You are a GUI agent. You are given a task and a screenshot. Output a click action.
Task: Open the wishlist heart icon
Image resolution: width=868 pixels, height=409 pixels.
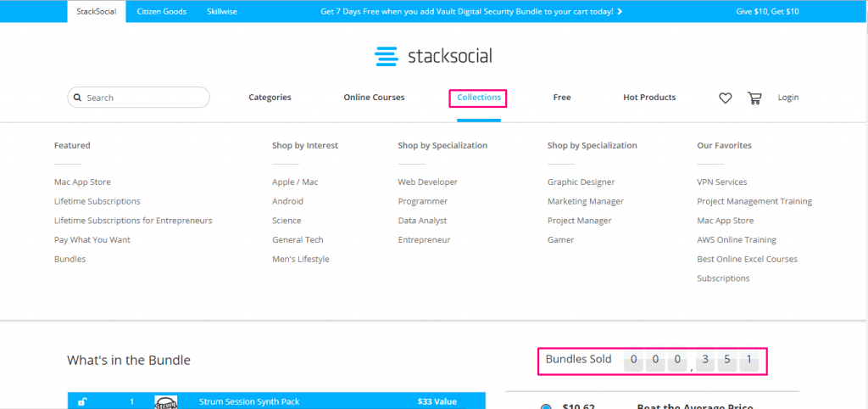(x=726, y=98)
